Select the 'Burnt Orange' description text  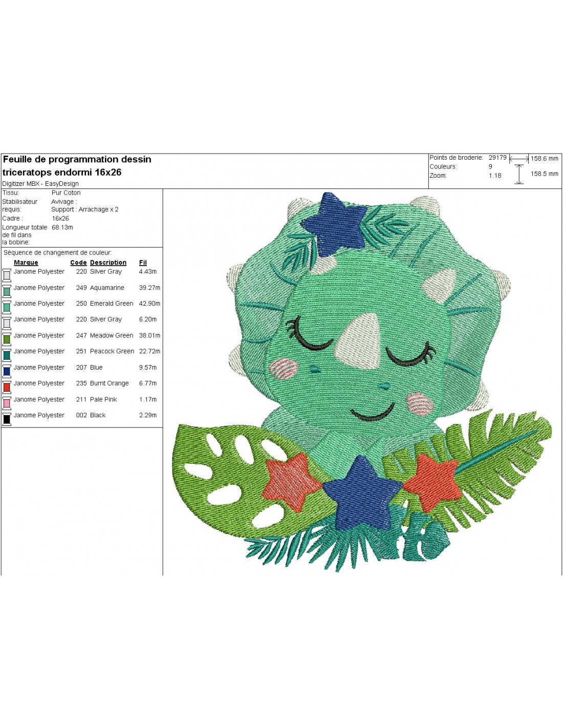[x=110, y=383]
